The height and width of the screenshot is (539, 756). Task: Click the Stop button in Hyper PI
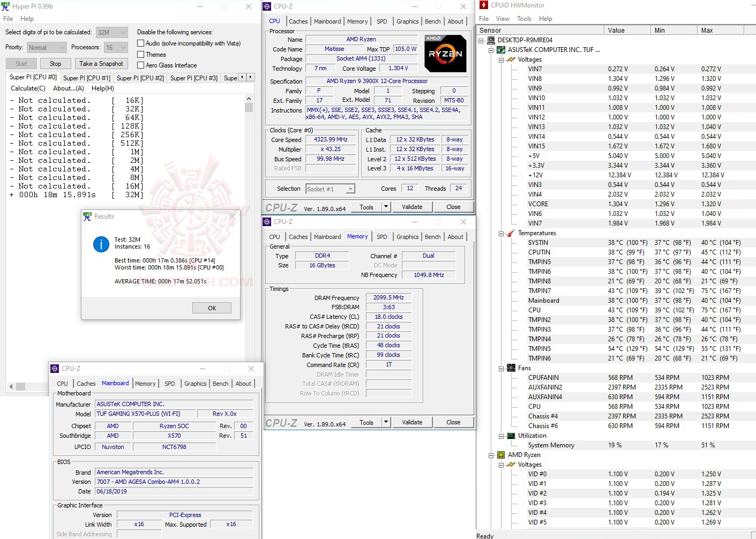[x=56, y=64]
